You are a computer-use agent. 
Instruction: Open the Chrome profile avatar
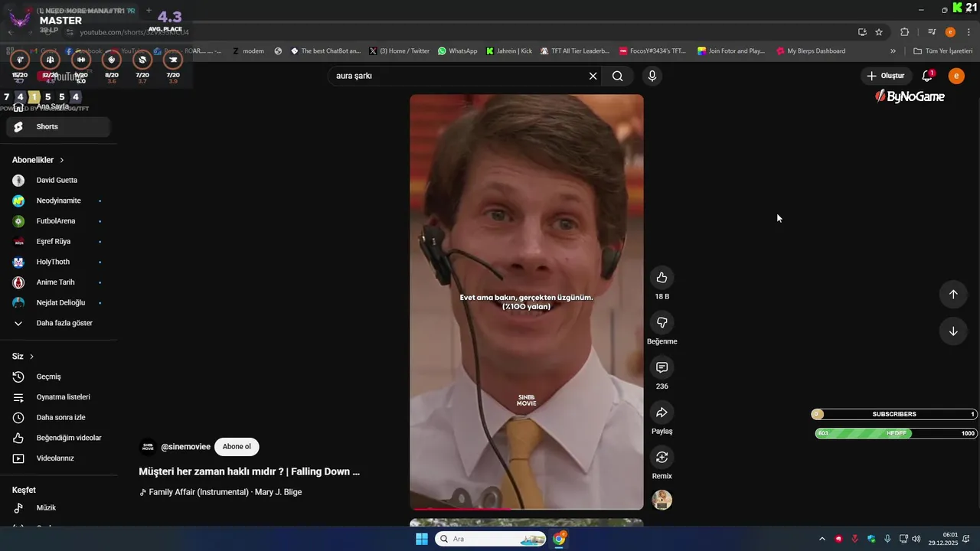coord(950,32)
